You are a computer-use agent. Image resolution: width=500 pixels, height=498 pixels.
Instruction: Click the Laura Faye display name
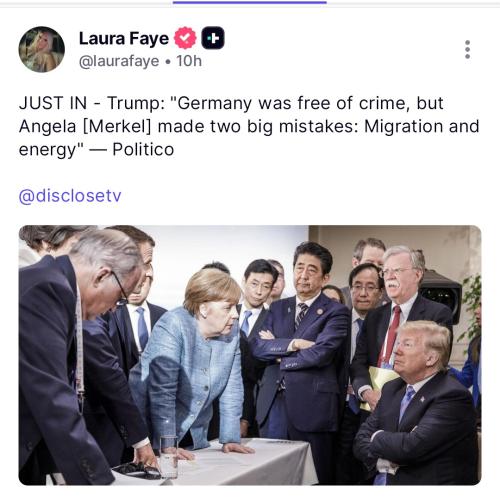click(124, 38)
